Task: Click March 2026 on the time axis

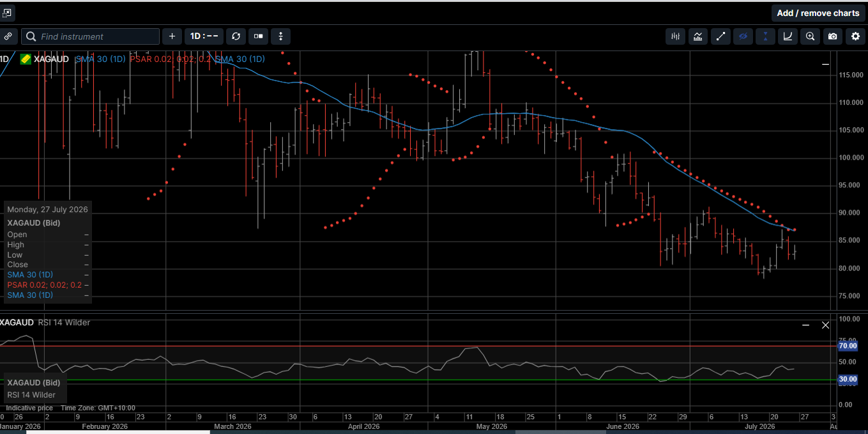Action: point(232,426)
